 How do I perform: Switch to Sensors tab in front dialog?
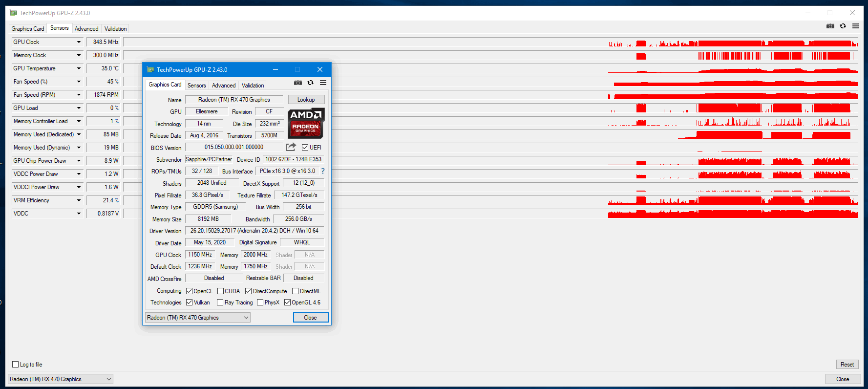click(197, 86)
